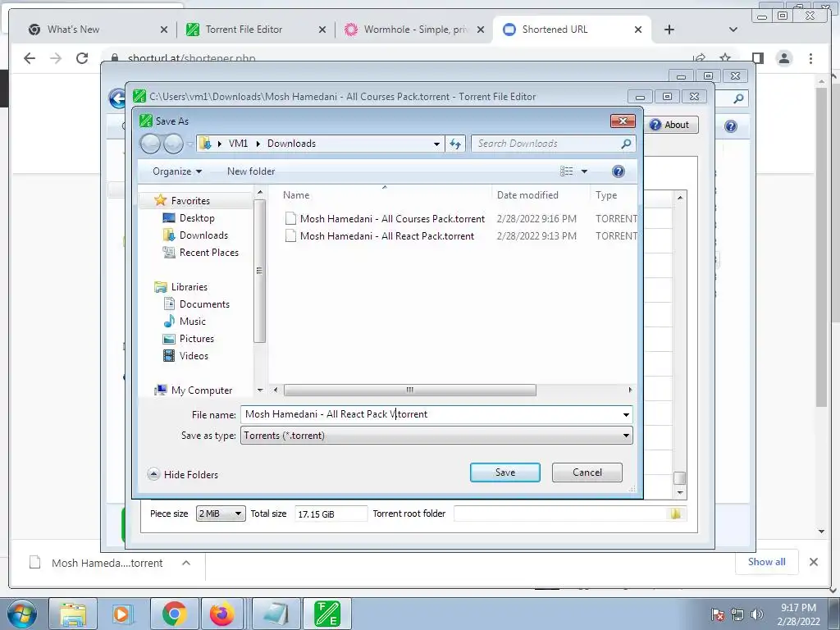Image resolution: width=840 pixels, height=630 pixels.
Task: Click the navigation pane vertical scrollbar
Action: (260, 271)
